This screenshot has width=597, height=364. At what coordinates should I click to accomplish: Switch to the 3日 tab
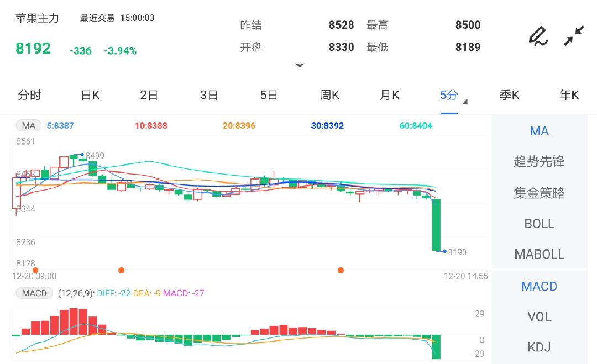pos(209,95)
